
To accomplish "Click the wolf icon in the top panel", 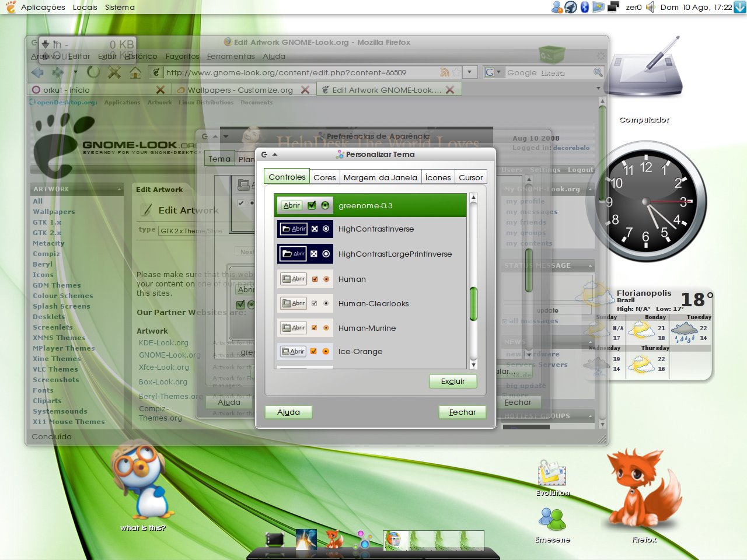I will click(571, 8).
